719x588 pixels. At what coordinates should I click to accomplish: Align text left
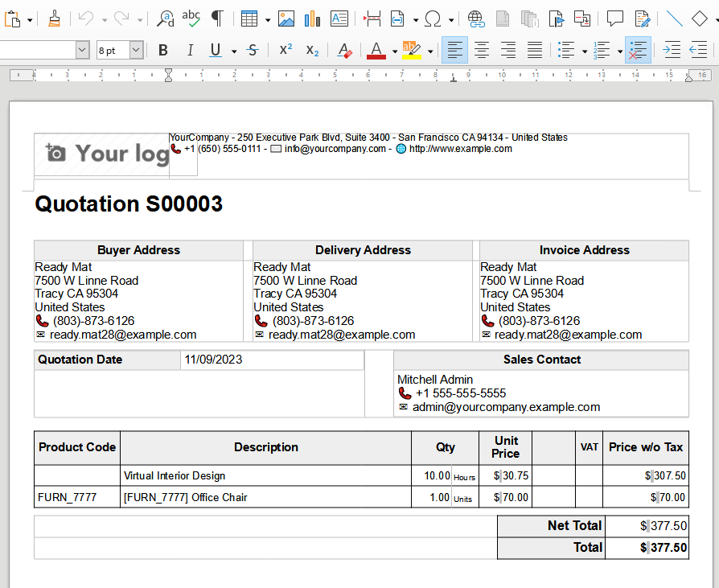(454, 50)
